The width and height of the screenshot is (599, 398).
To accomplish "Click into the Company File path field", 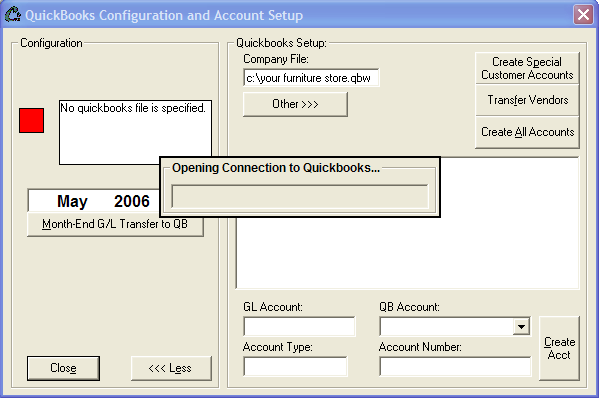I will pos(311,78).
